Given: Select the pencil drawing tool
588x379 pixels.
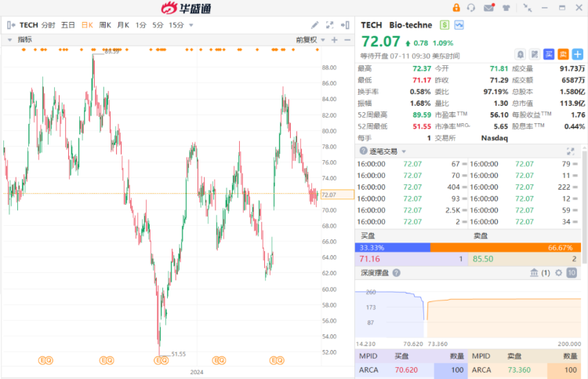Looking at the screenshot, I should click(314, 25).
